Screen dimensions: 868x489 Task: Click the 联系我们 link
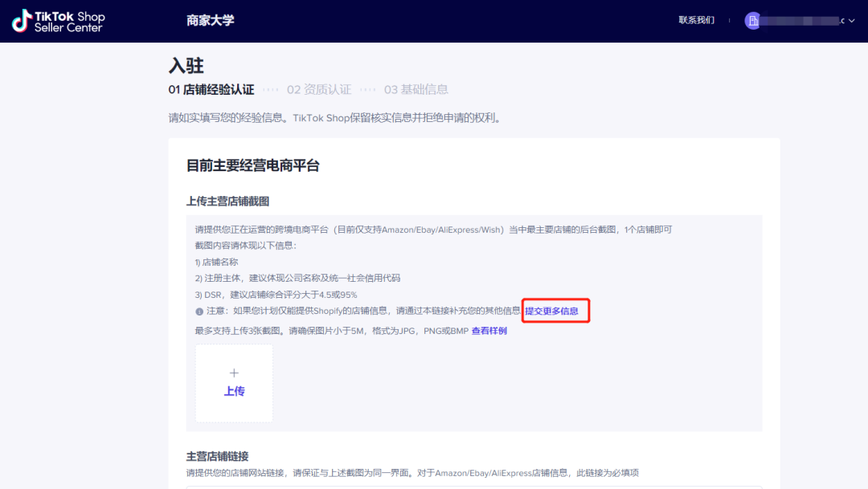(696, 20)
